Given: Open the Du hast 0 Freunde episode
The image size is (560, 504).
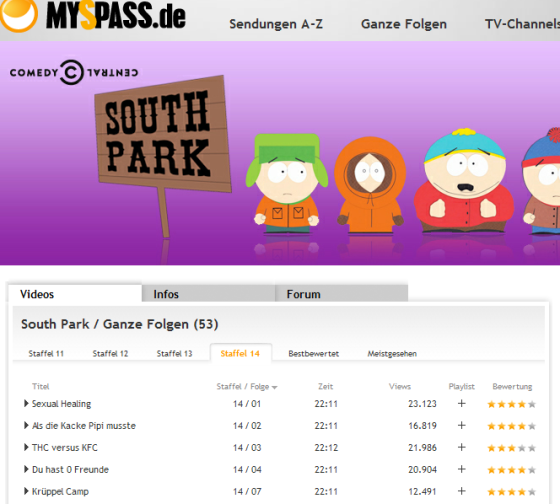Looking at the screenshot, I should click(x=70, y=469).
